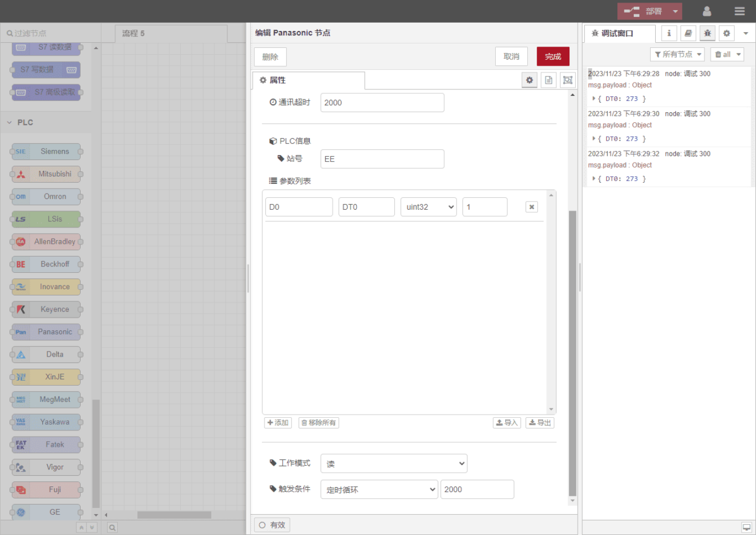The image size is (756, 535).
Task: Click the 完成 button
Action: 553,57
